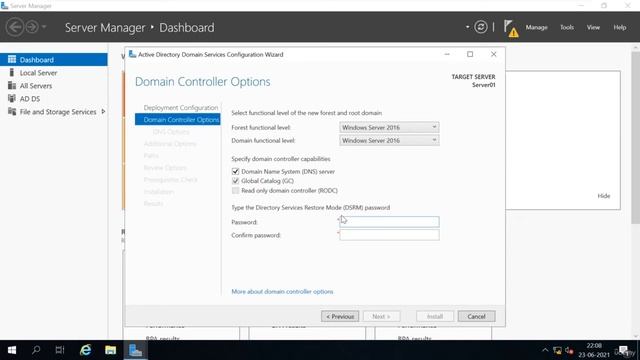
Task: Click the AD DS role icon
Action: [x=12, y=98]
